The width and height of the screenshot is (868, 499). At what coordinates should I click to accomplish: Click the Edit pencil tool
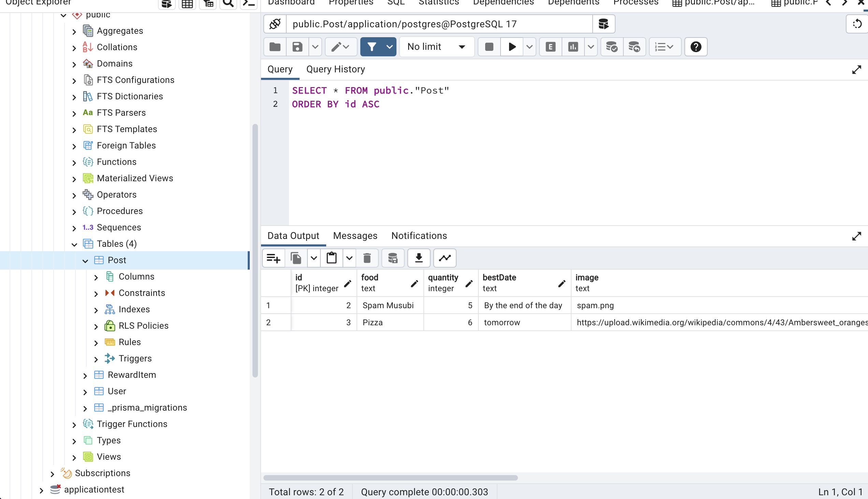point(341,47)
